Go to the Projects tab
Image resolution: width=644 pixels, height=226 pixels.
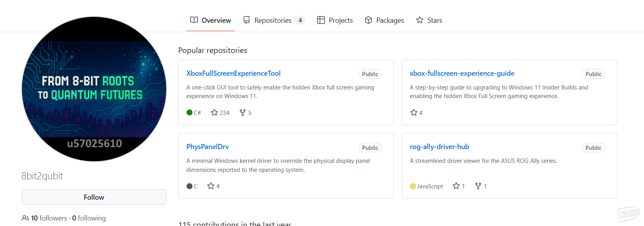pos(335,20)
